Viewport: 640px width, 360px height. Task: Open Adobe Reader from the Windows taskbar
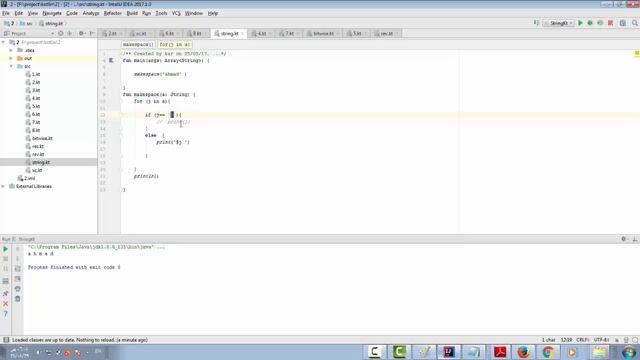[500, 351]
